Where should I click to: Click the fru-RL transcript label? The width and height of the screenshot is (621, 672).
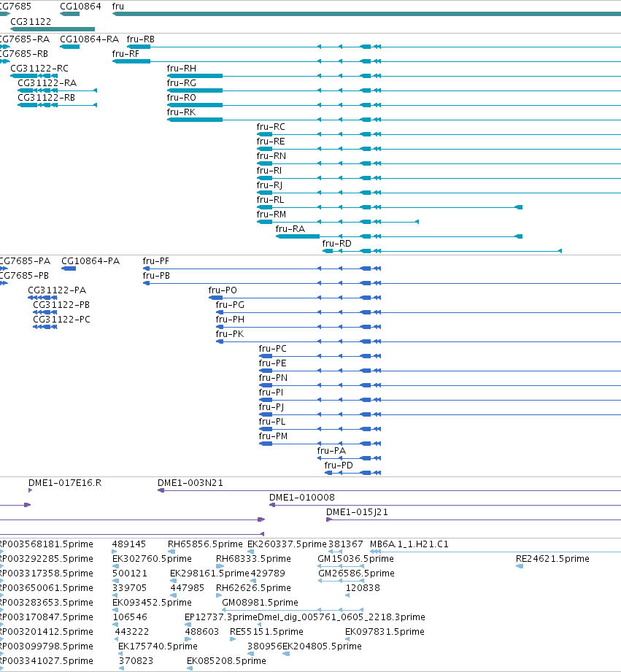coord(270,200)
